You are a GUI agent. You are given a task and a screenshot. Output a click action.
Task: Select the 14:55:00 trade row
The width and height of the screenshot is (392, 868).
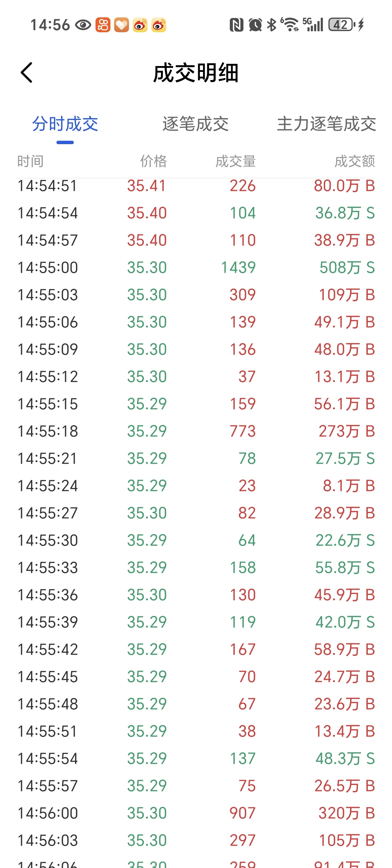click(x=196, y=268)
